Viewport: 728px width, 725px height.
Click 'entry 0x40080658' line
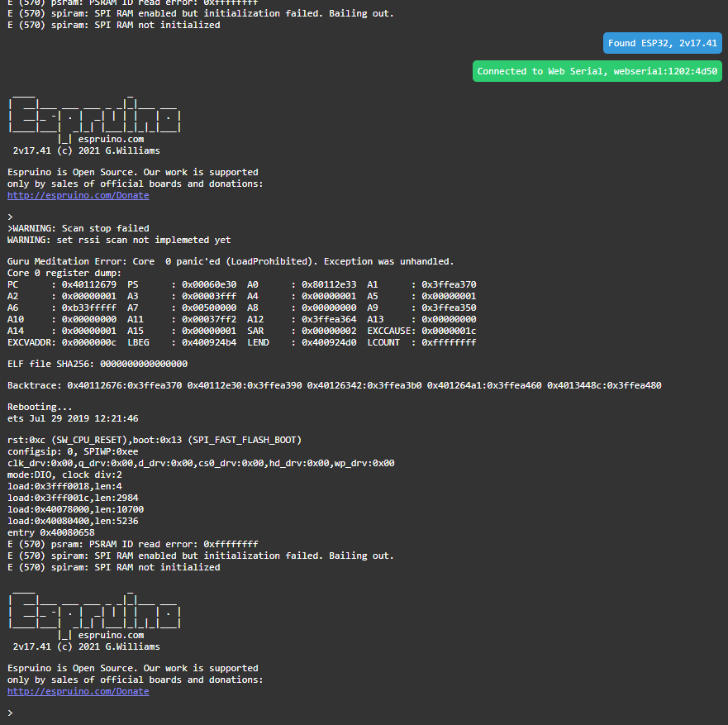coord(51,532)
